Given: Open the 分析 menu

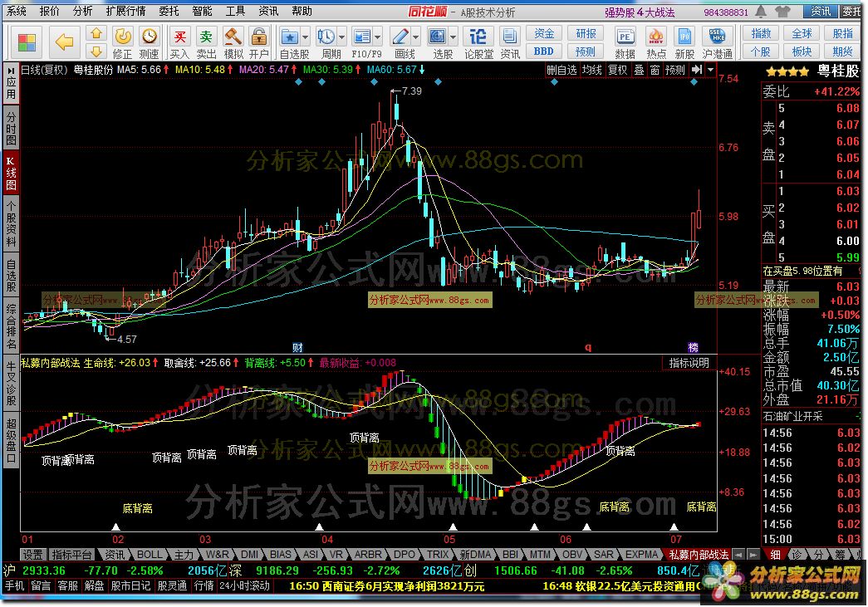Looking at the screenshot, I should coord(82,11).
